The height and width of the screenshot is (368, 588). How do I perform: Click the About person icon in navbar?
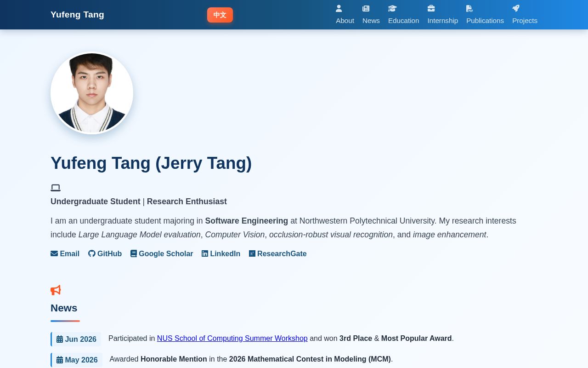tap(339, 8)
